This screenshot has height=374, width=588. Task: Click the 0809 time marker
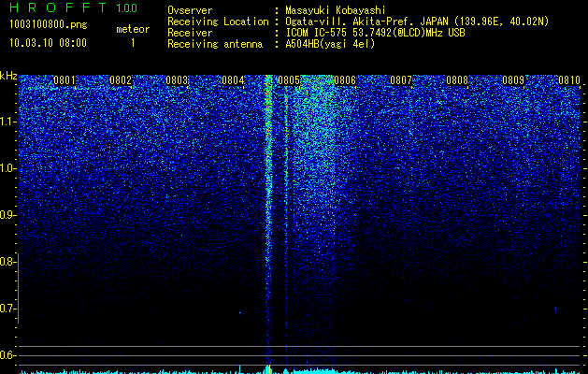tap(513, 80)
